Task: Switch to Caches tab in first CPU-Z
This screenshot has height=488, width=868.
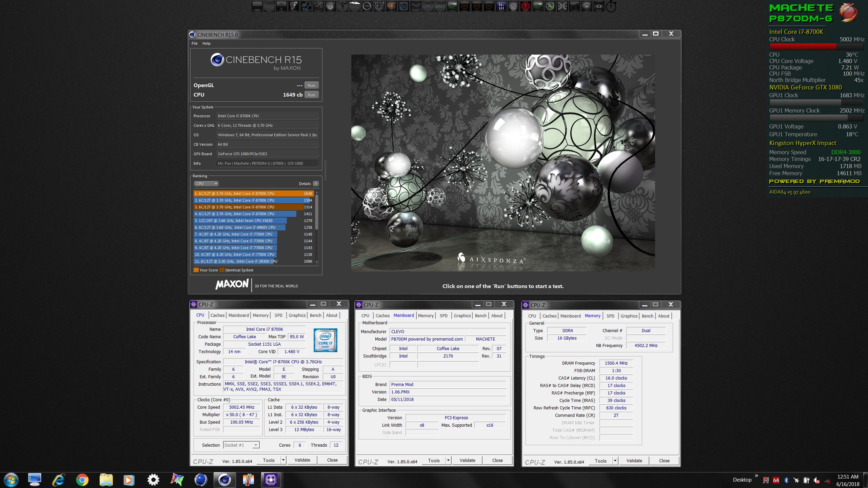Action: pos(217,315)
